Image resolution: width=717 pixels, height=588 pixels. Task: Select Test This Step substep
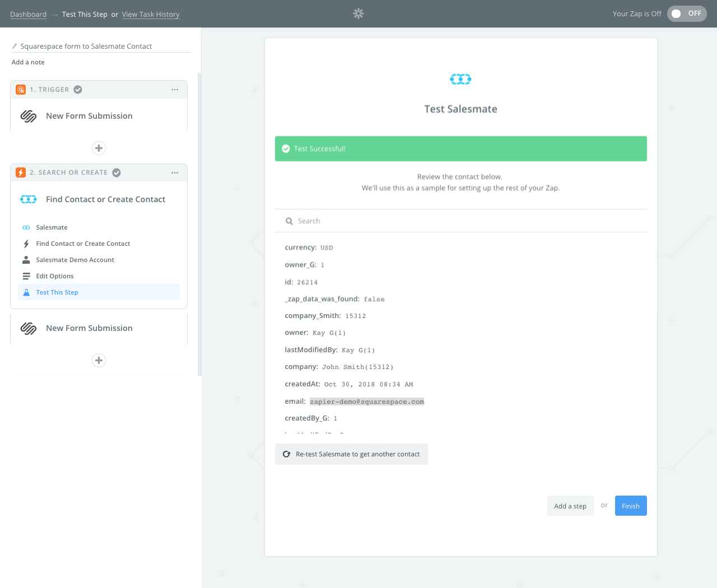(x=99, y=292)
